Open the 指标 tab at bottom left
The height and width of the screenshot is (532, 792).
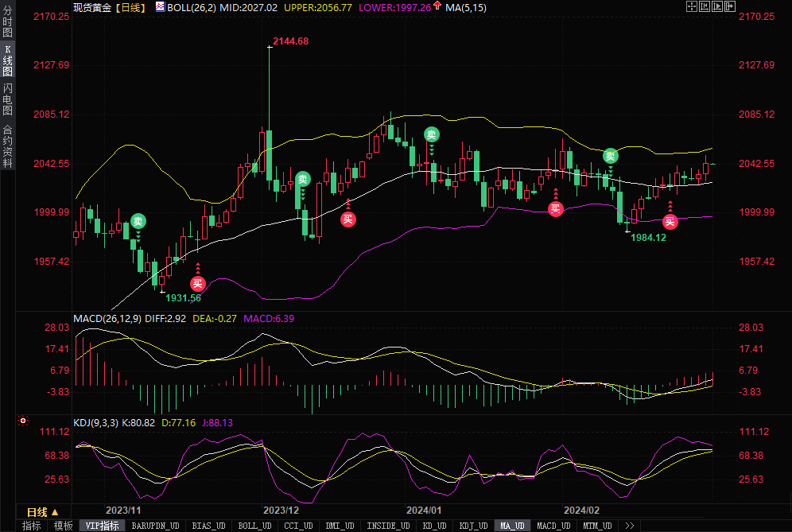(x=32, y=526)
